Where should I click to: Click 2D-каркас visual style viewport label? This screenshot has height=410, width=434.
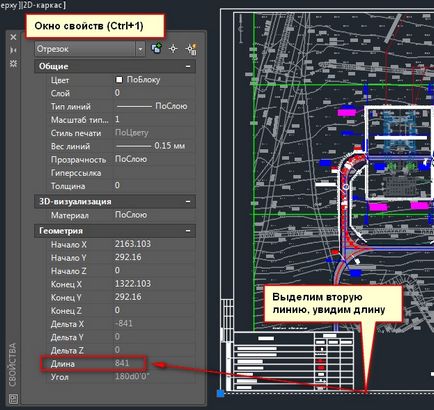43,5
